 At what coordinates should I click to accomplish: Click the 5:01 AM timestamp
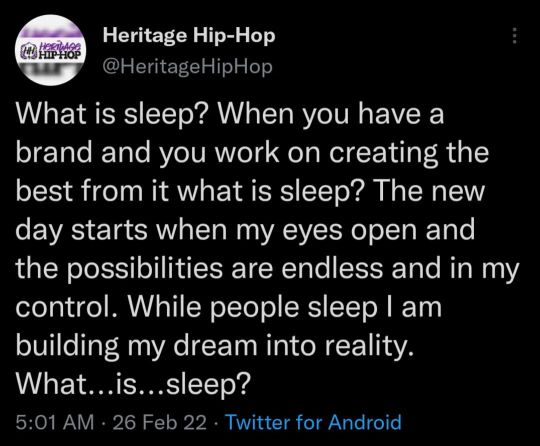[x=55, y=422]
